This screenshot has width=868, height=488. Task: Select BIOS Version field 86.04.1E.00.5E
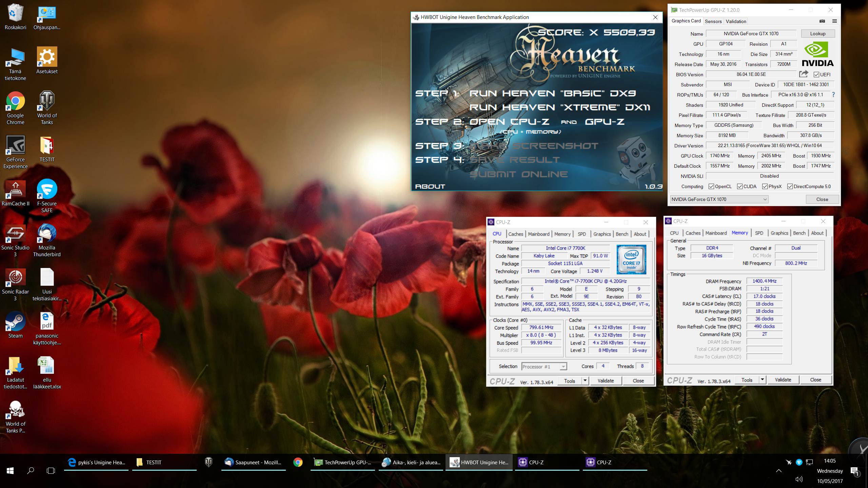(751, 74)
